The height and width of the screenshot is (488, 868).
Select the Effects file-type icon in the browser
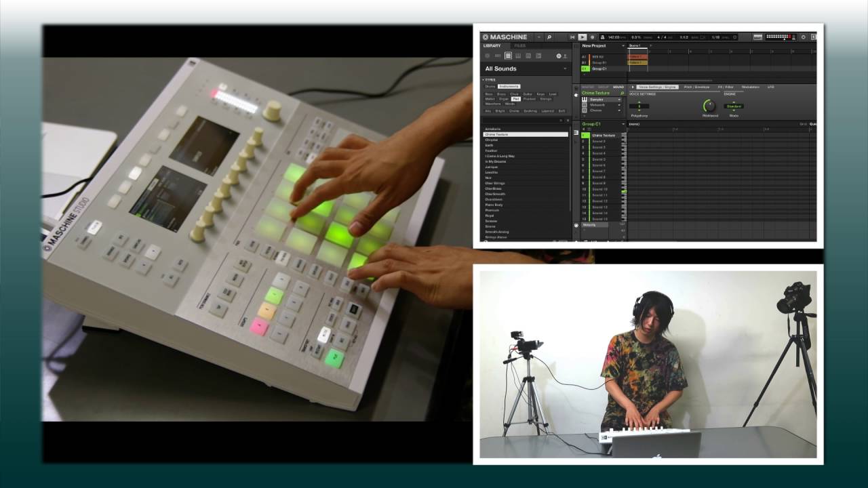point(528,56)
